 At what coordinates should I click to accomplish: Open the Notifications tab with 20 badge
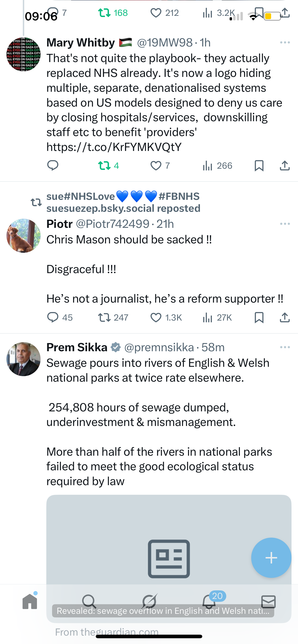[x=209, y=602]
